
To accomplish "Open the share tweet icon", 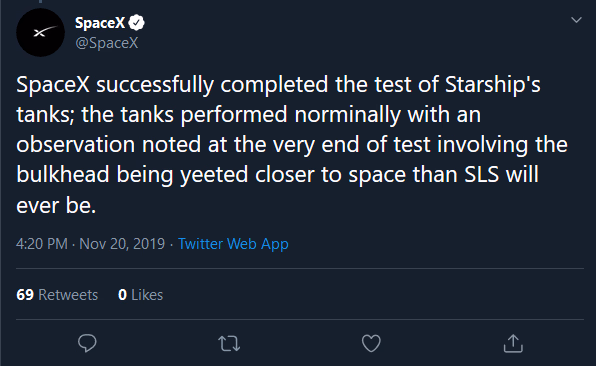I will tap(513, 343).
